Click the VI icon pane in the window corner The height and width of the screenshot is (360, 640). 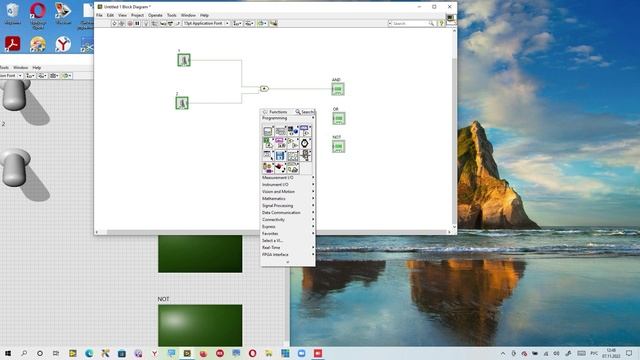(451, 19)
